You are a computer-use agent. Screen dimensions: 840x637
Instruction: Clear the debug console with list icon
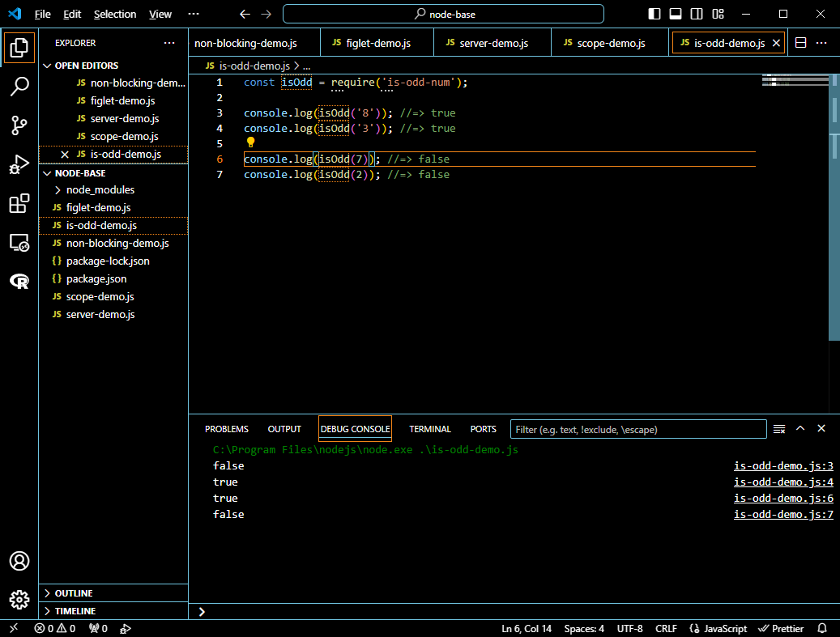pos(779,429)
